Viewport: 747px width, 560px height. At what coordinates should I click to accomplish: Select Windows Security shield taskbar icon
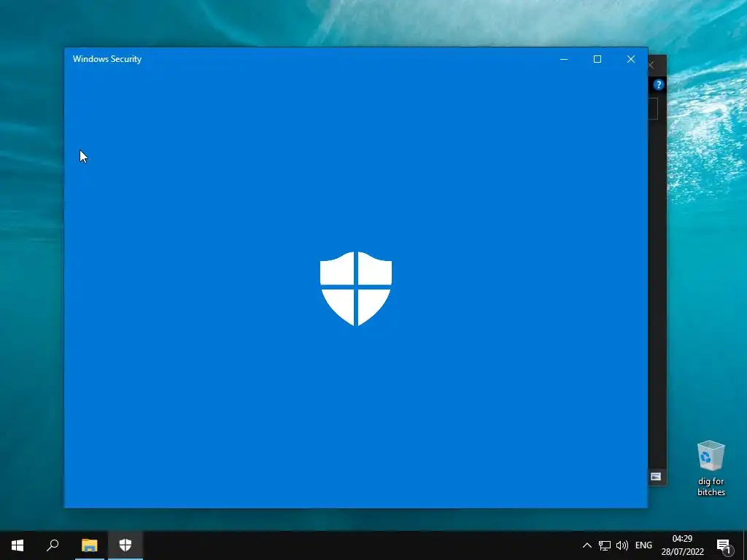coord(125,545)
